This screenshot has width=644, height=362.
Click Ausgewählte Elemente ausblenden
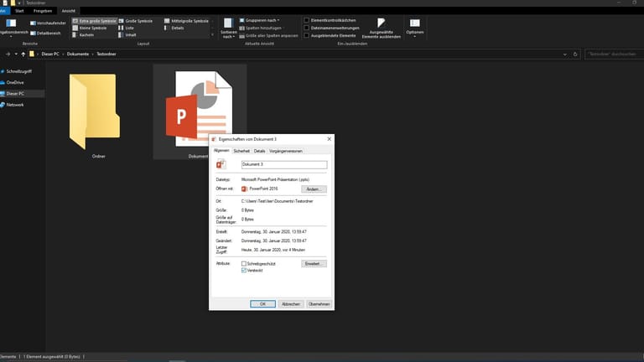382,28
